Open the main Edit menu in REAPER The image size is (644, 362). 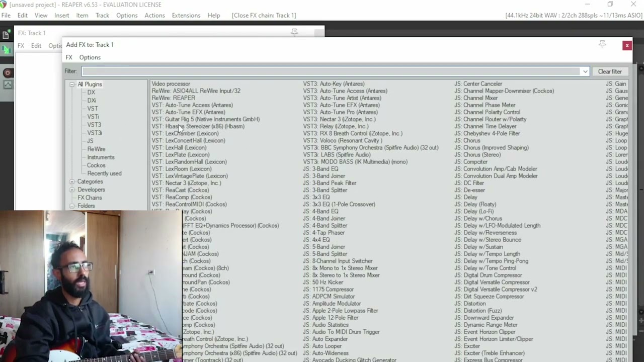click(x=23, y=16)
